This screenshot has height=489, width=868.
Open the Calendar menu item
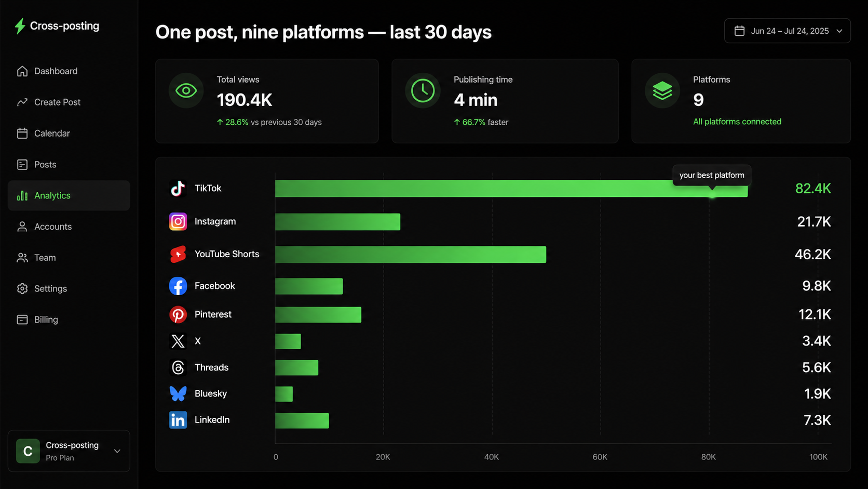tap(69, 134)
